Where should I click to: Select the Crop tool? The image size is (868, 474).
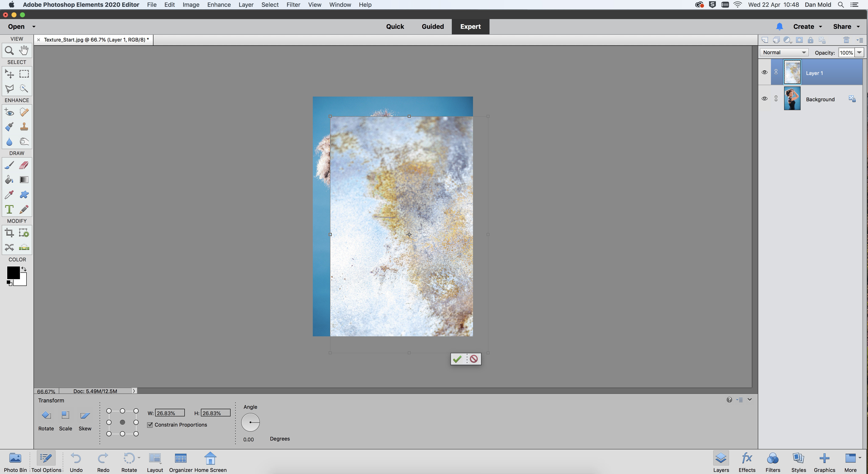point(9,233)
